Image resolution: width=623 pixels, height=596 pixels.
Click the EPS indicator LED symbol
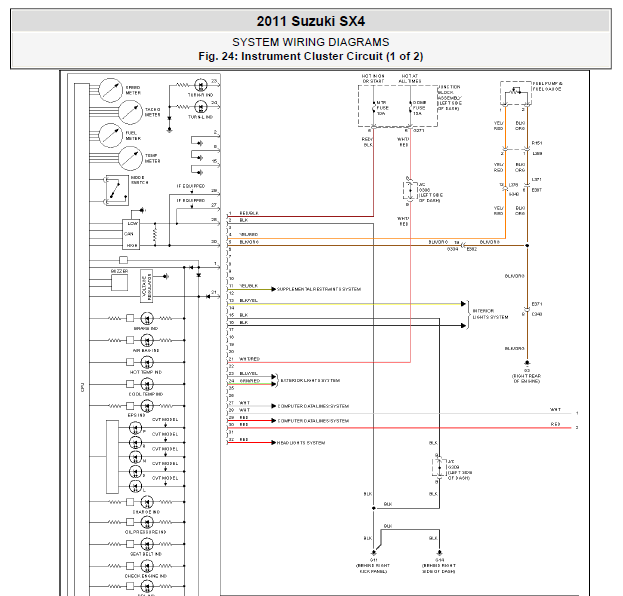[147, 406]
